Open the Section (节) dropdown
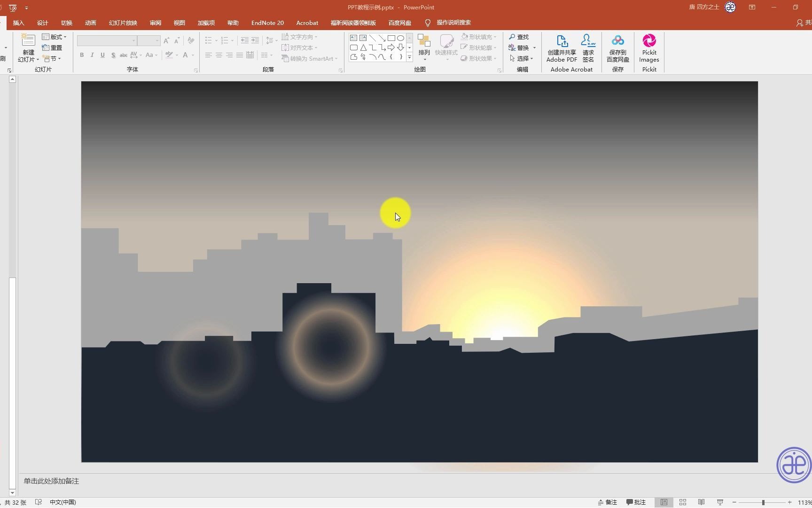 (52, 58)
